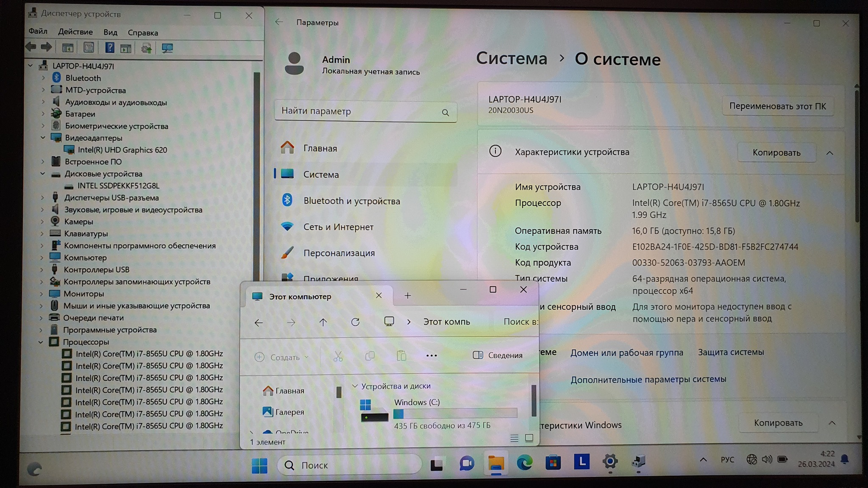Image resolution: width=868 pixels, height=488 pixels.
Task: Click the back arrow in Settings
Action: (279, 22)
